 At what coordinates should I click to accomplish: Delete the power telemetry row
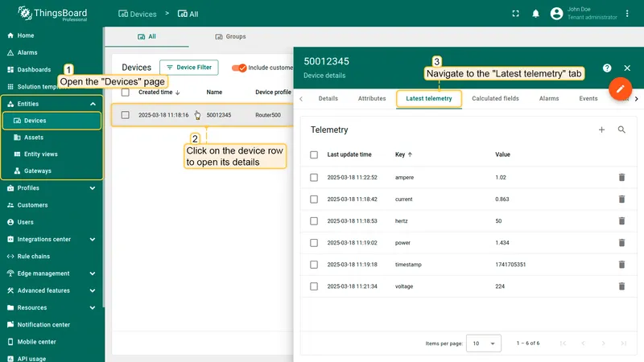point(621,243)
